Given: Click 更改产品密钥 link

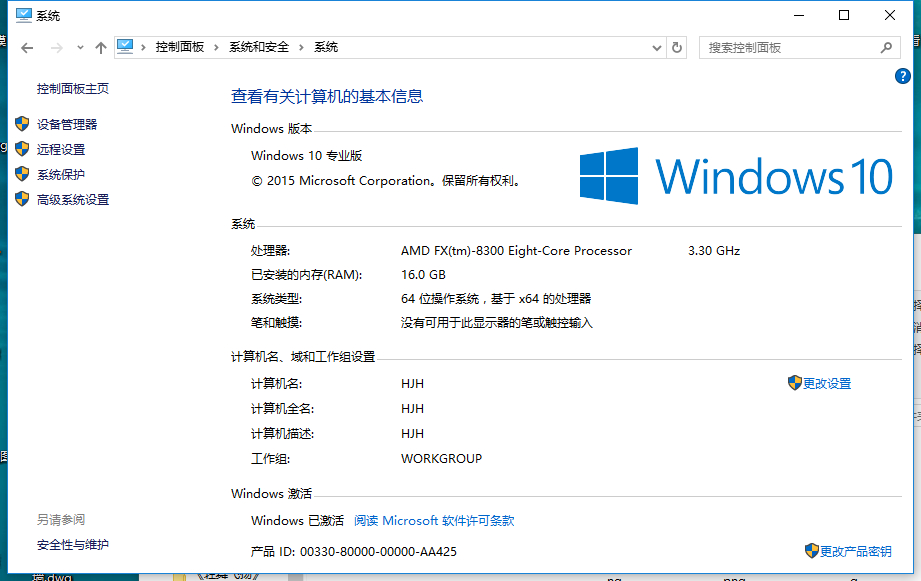Looking at the screenshot, I should point(856,552).
